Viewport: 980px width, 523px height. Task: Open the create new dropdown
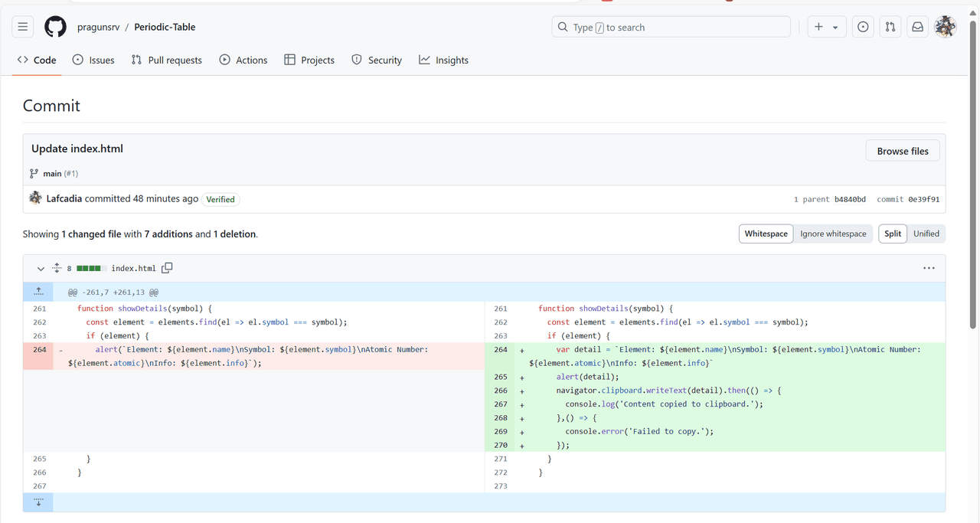[826, 27]
